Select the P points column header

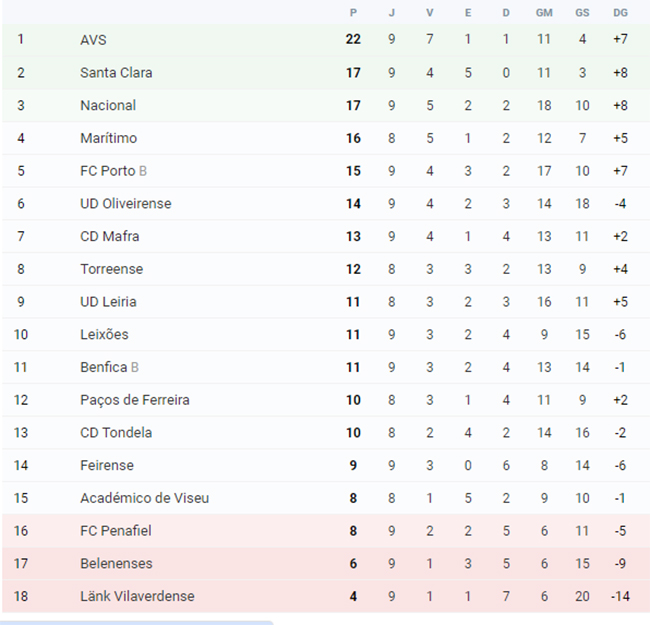coord(353,13)
